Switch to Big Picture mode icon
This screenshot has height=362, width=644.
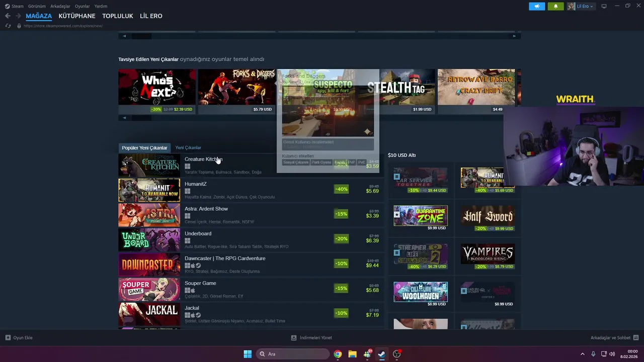coord(604,6)
